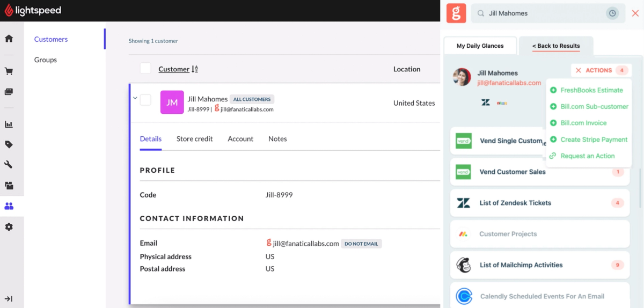The image size is (644, 308).
Task: Click the DO NOT EMAIL tag
Action: [361, 244]
